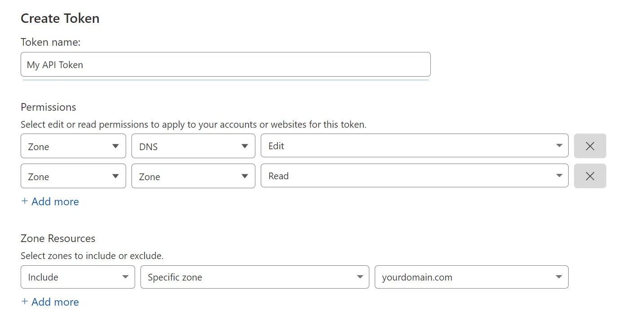Click the dropdown chevron on the Edit permission selector
The width and height of the screenshot is (644, 324).
559,146
